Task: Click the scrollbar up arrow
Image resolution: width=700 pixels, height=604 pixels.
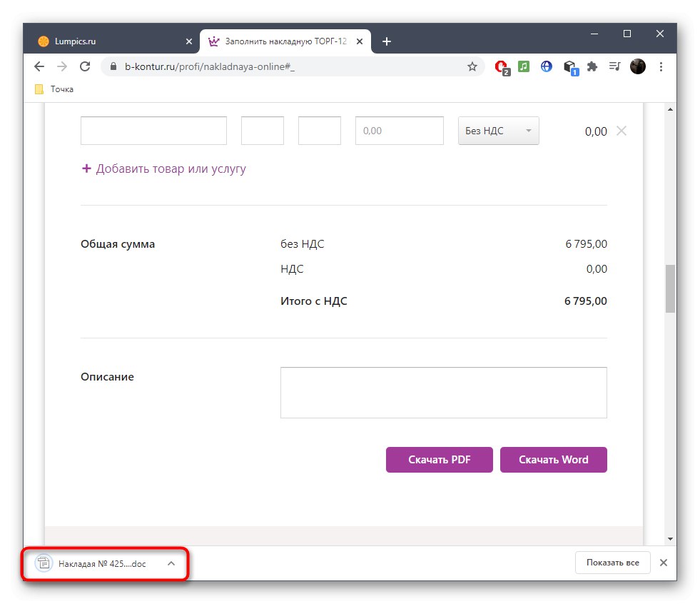Action: pos(669,109)
